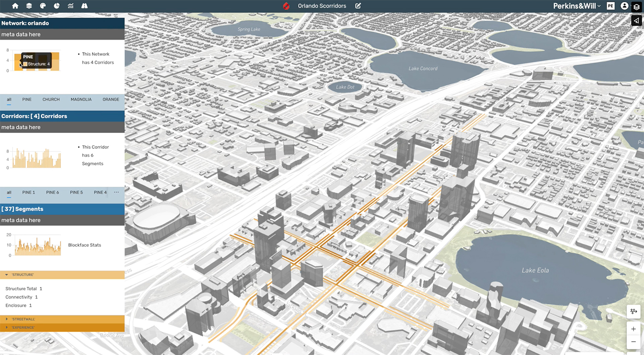Viewport: 644px width, 355px height.
Task: Click the PE badge in header
Action: [x=611, y=6]
